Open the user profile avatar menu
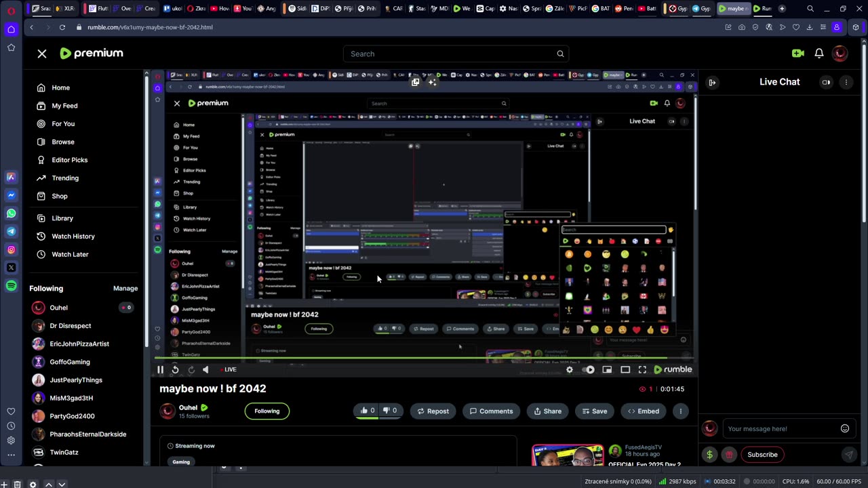The image size is (868, 488). point(840,54)
